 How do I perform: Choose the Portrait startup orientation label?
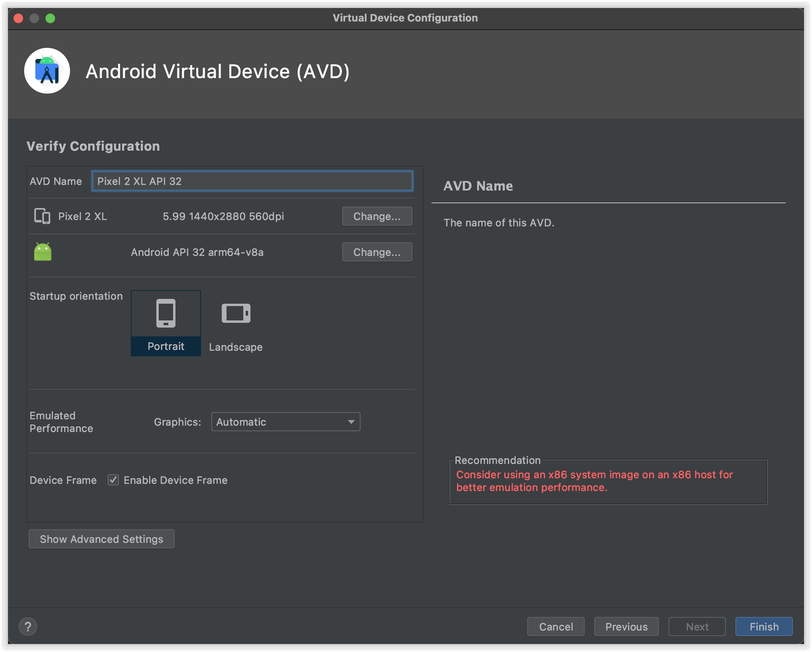[x=166, y=346]
